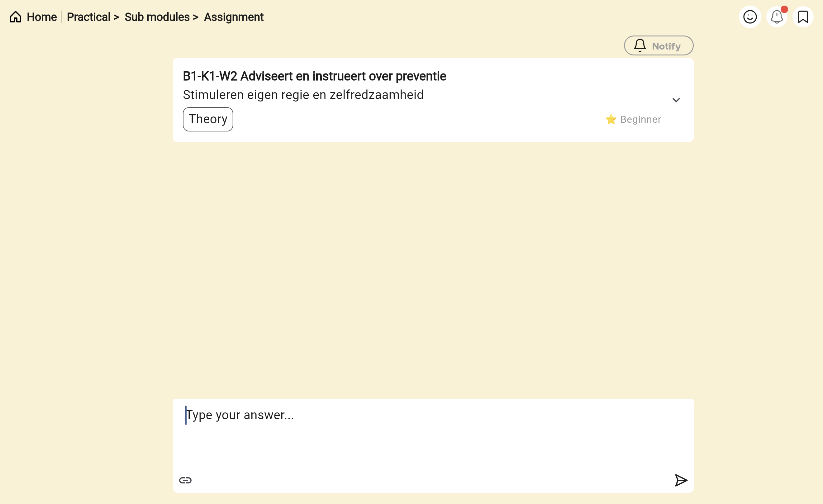The height and width of the screenshot is (504, 823).
Task: Click subtitle Stimuleren eigen regie en zelfredzaamheid
Action: [303, 95]
